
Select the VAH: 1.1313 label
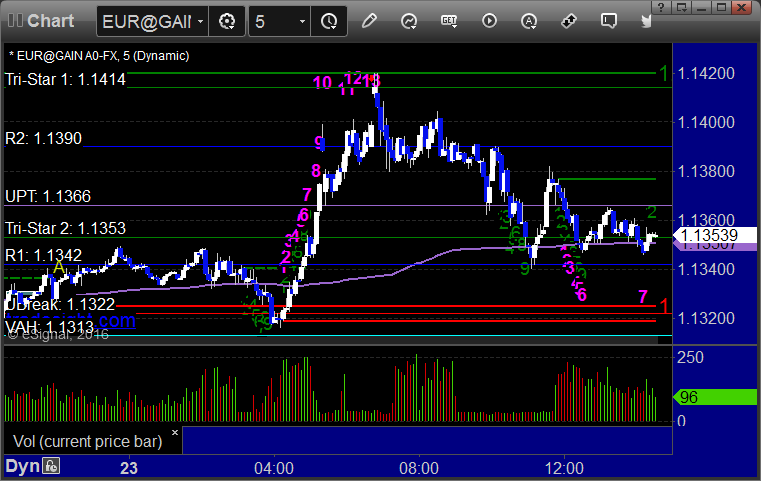pyautogui.click(x=49, y=327)
